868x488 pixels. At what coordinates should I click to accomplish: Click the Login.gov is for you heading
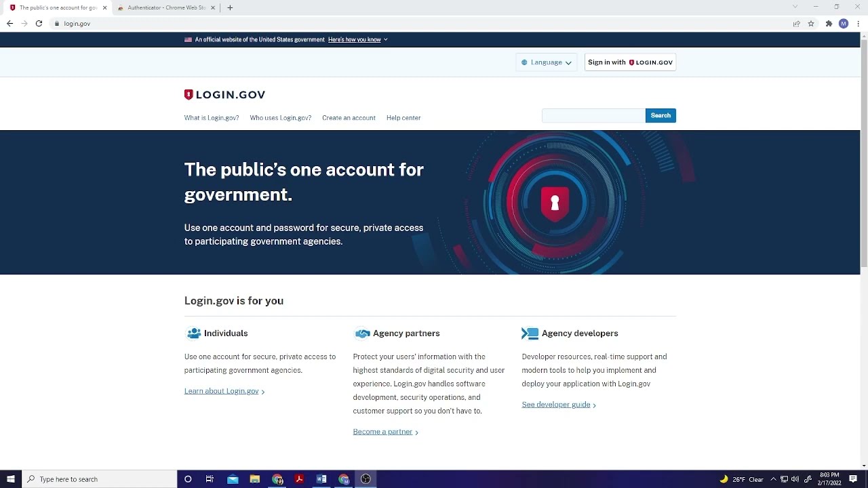point(234,301)
